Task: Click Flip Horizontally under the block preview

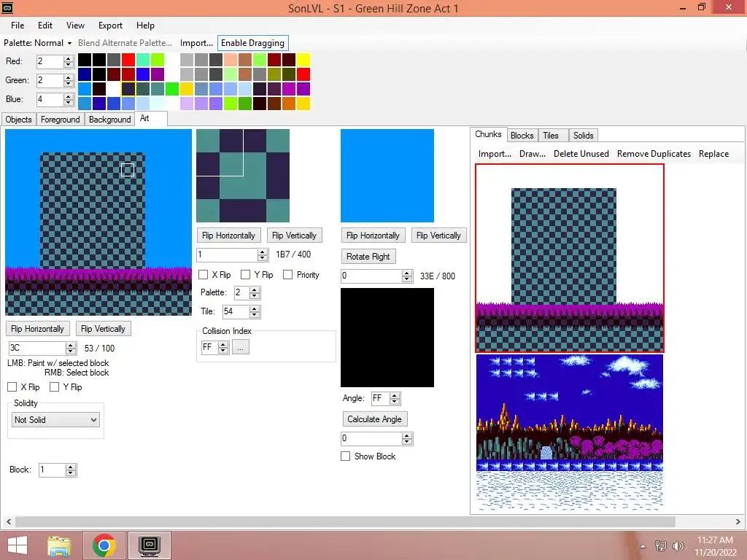Action: 228,236
